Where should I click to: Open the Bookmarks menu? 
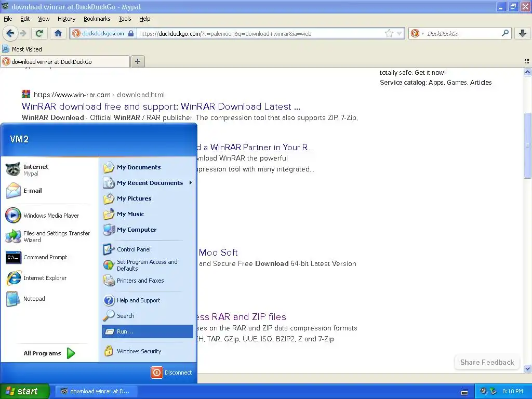click(97, 19)
